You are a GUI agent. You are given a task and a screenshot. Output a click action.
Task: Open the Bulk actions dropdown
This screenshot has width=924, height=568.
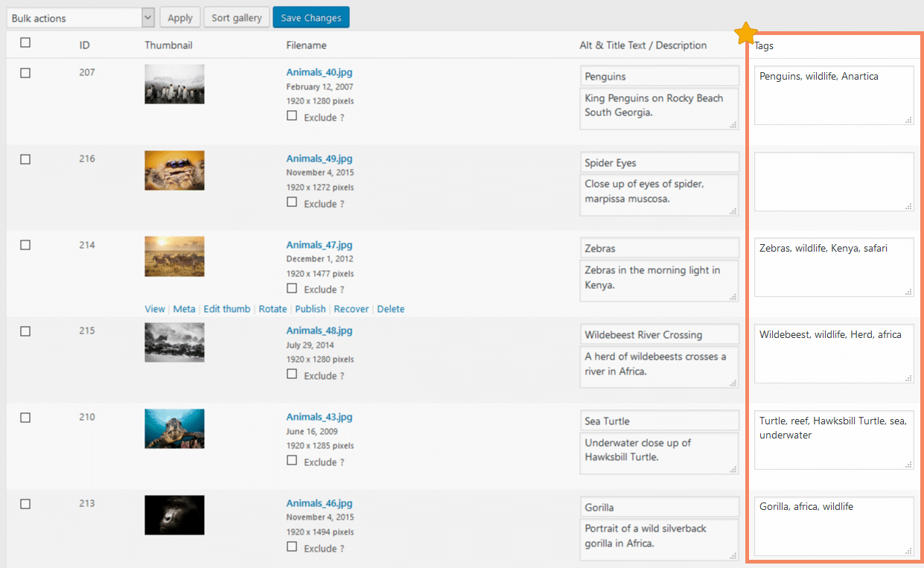click(80, 18)
